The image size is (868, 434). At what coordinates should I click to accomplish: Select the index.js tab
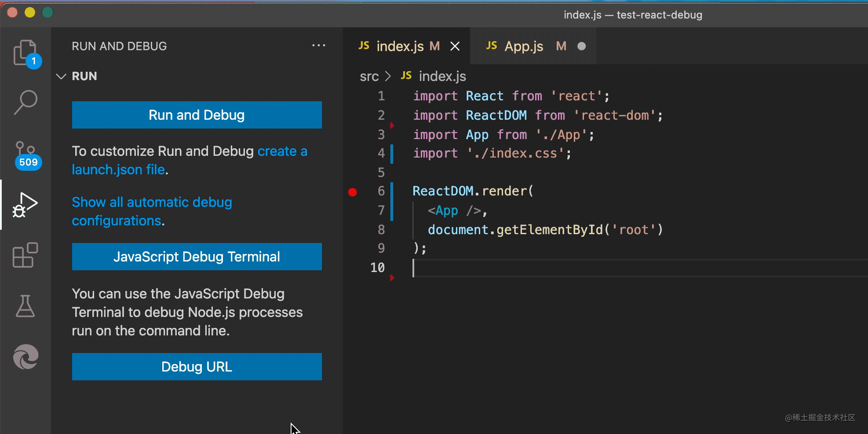[400, 46]
